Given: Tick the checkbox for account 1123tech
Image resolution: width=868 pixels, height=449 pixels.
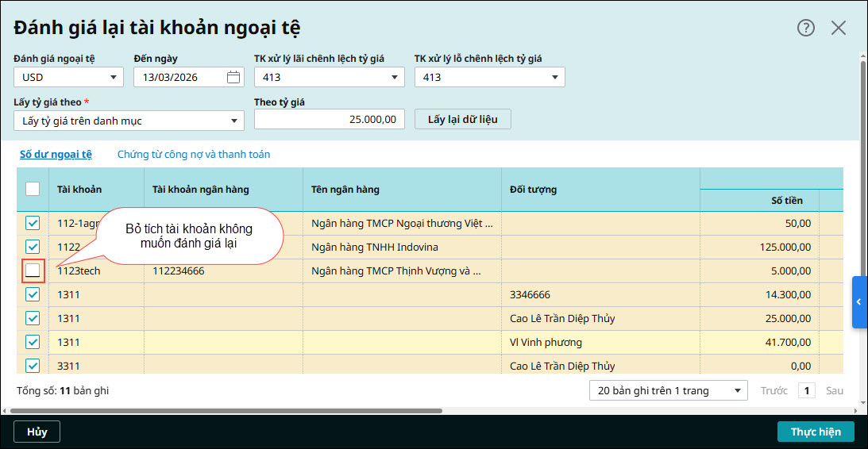Looking at the screenshot, I should click(x=33, y=271).
